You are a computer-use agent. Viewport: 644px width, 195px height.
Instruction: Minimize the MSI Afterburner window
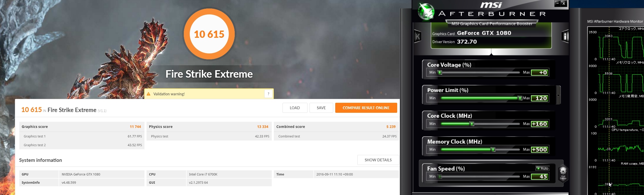click(x=557, y=3)
